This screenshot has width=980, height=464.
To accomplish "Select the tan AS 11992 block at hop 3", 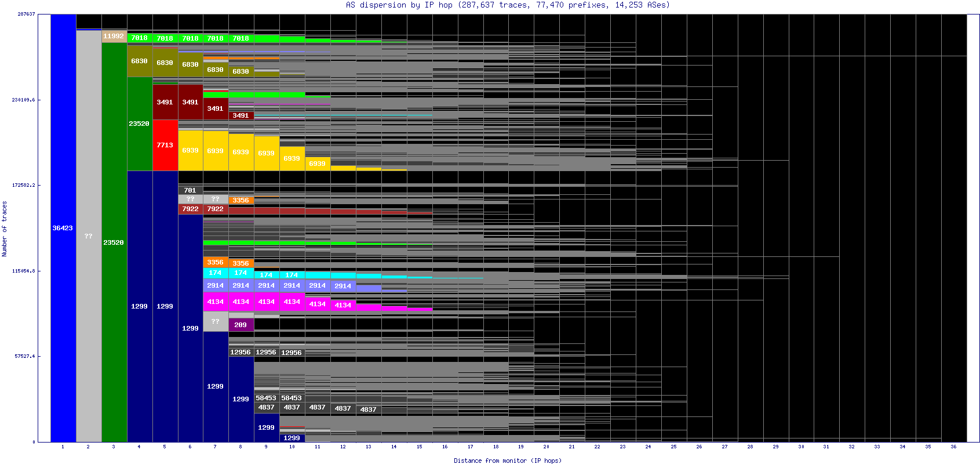I will pos(114,36).
